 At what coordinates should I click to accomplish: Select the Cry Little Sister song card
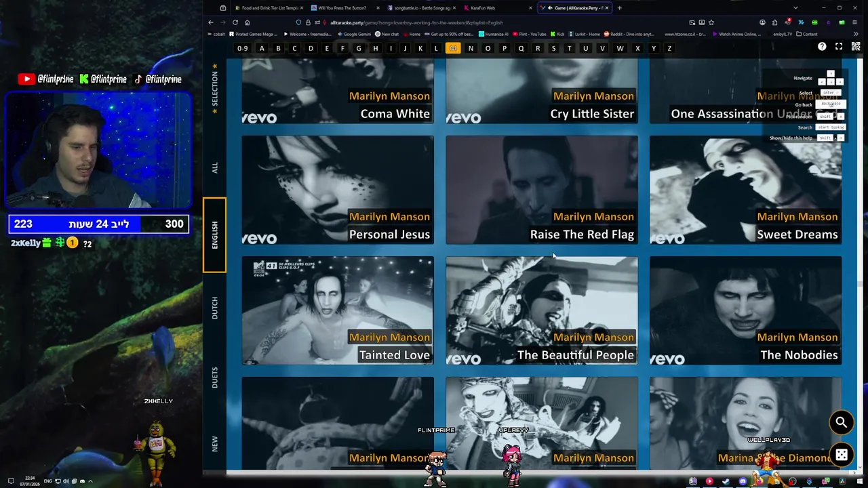click(x=542, y=91)
